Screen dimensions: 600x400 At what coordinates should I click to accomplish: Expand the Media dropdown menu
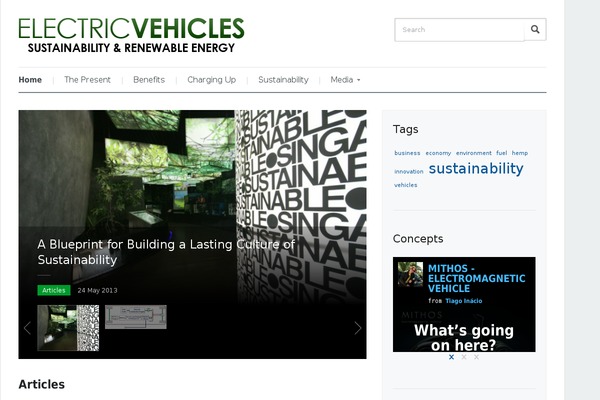click(345, 80)
